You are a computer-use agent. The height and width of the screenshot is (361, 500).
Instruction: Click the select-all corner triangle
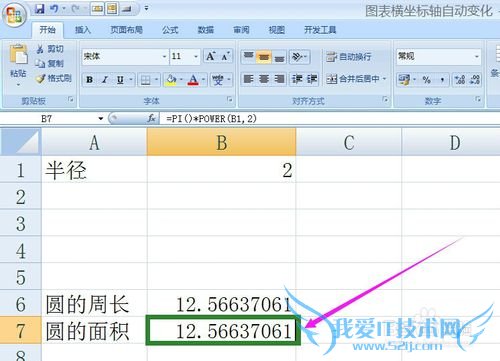[x=20, y=143]
